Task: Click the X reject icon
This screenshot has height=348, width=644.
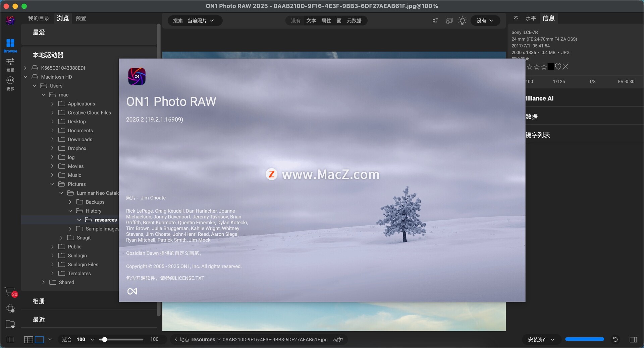Action: (566, 67)
